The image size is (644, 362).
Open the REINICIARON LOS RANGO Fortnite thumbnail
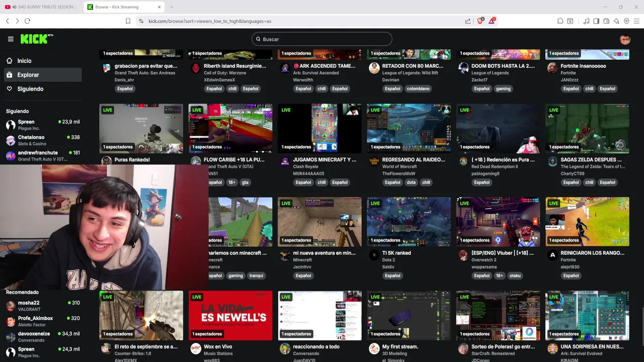point(587,222)
